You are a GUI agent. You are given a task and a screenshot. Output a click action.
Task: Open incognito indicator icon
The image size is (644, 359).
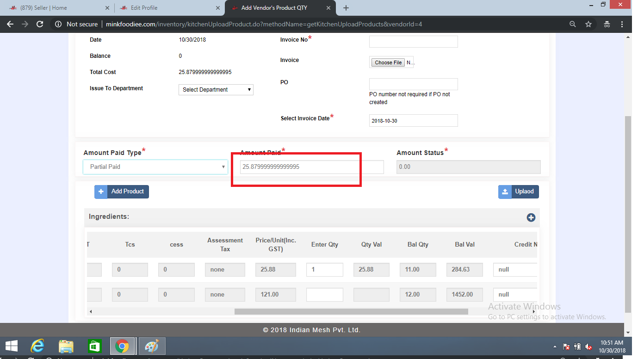pyautogui.click(x=607, y=24)
